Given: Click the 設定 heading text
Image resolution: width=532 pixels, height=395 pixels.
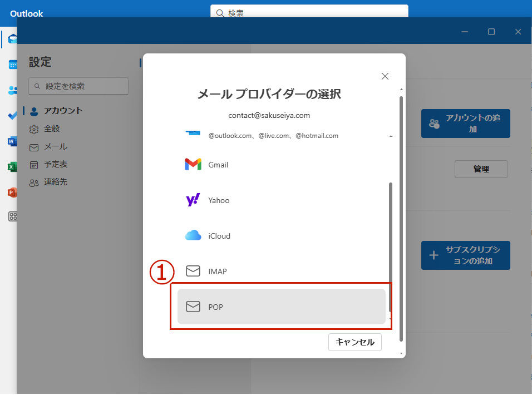Looking at the screenshot, I should (x=40, y=62).
